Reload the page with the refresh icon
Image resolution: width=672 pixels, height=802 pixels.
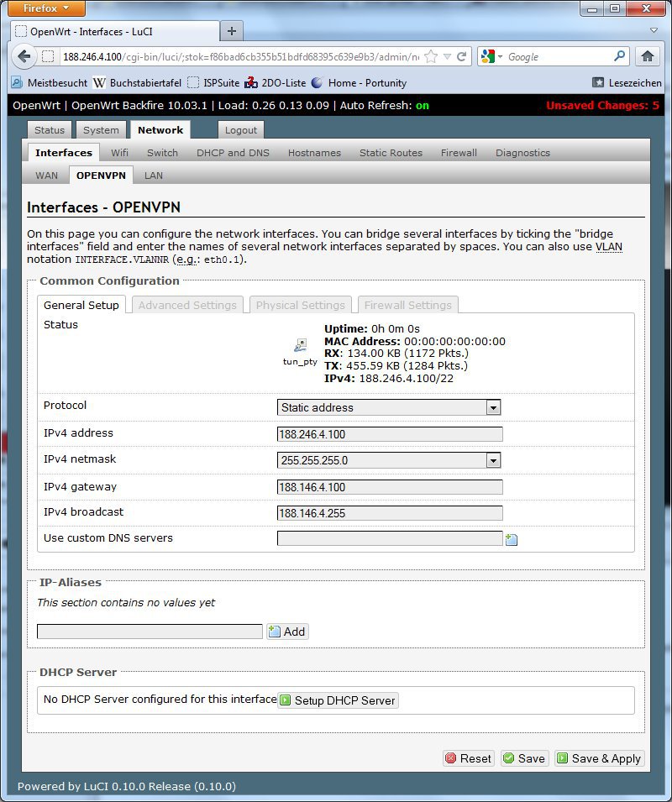[x=461, y=56]
